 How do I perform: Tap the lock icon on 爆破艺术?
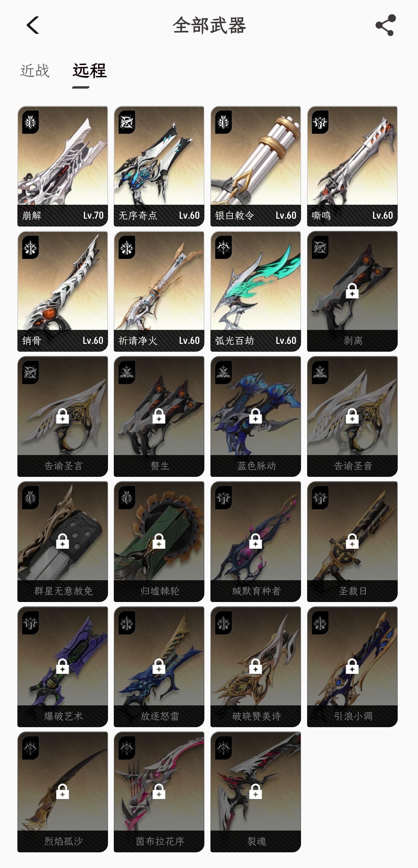(x=63, y=666)
